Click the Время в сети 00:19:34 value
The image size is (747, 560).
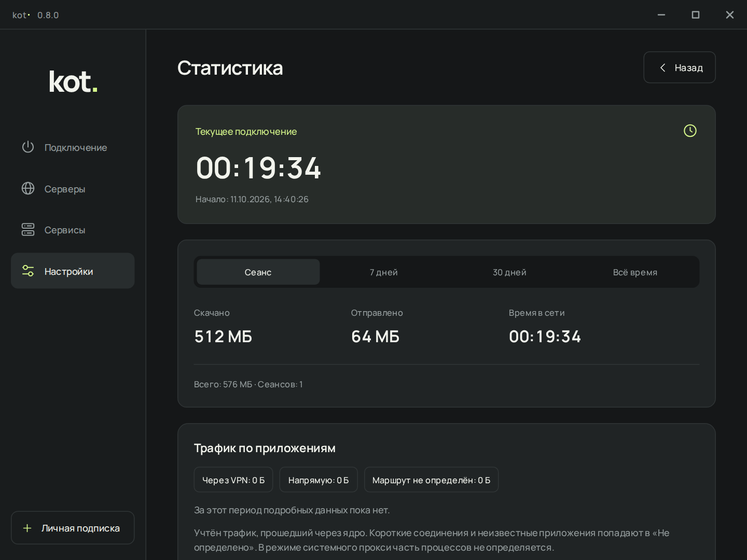pos(545,337)
